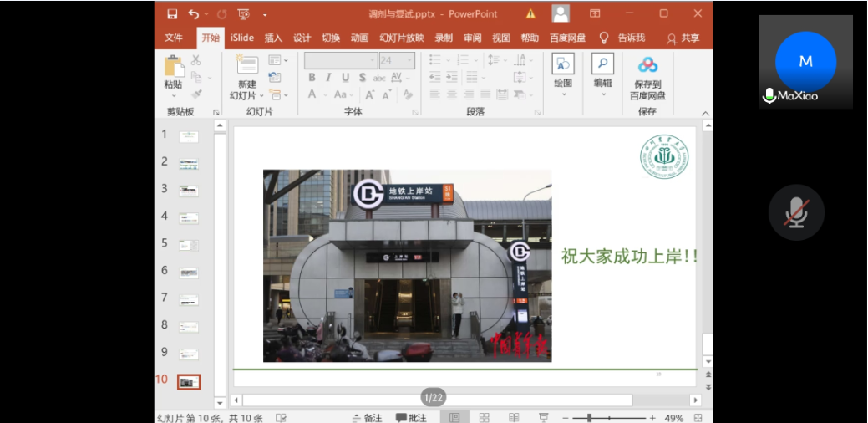Click the 新建幻灯片 new slide icon
The width and height of the screenshot is (868, 423).
(247, 65)
